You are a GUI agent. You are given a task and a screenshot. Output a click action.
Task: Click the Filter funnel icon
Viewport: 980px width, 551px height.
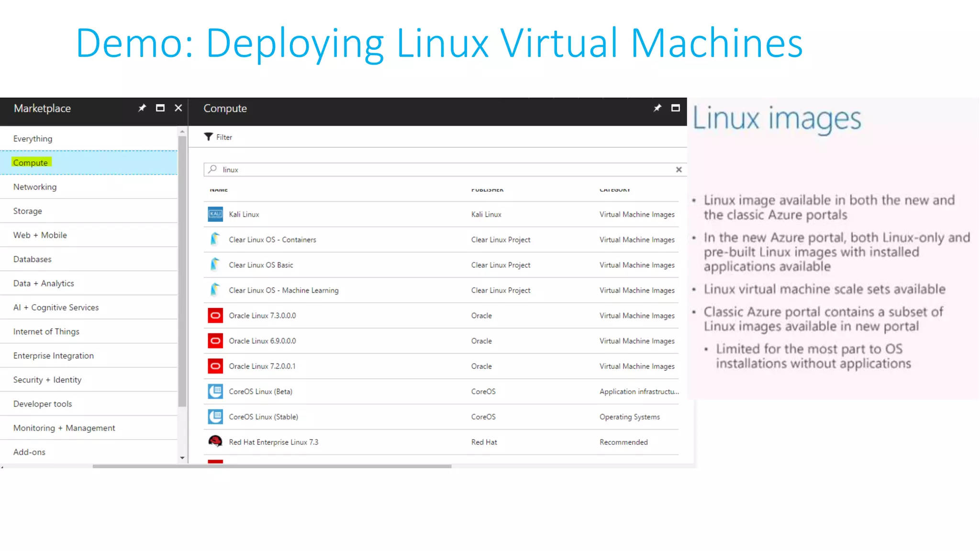click(x=209, y=137)
